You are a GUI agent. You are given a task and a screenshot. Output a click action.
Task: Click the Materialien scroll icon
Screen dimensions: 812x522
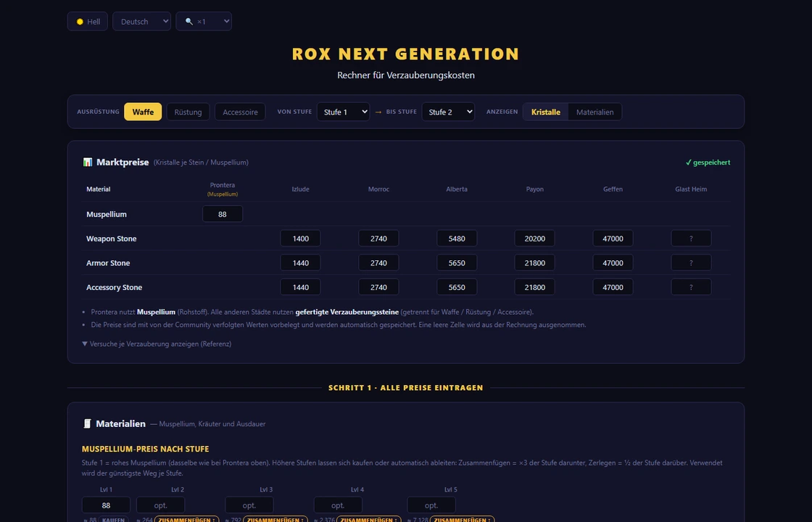pyautogui.click(x=87, y=423)
